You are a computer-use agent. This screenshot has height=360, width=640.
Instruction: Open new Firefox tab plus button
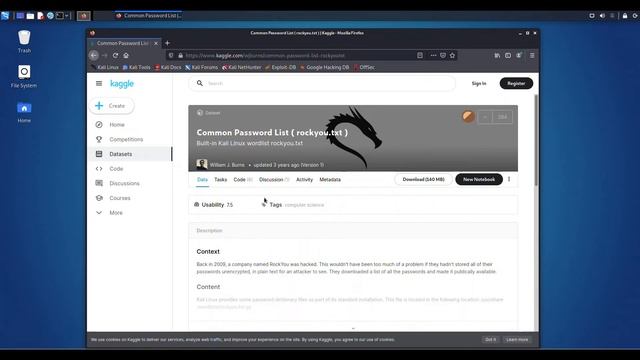(167, 43)
